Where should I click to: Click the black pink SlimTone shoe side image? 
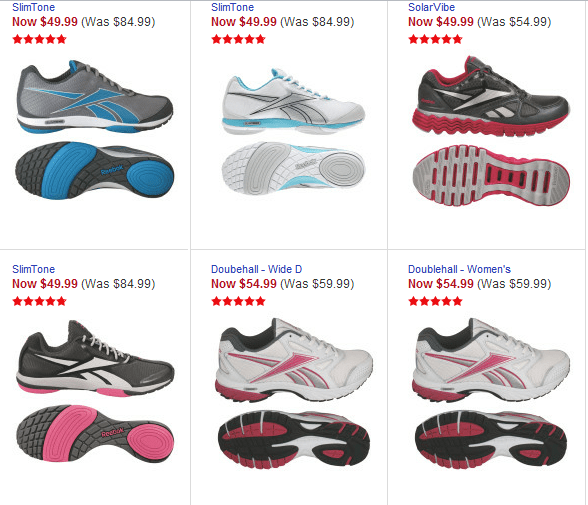point(95,358)
